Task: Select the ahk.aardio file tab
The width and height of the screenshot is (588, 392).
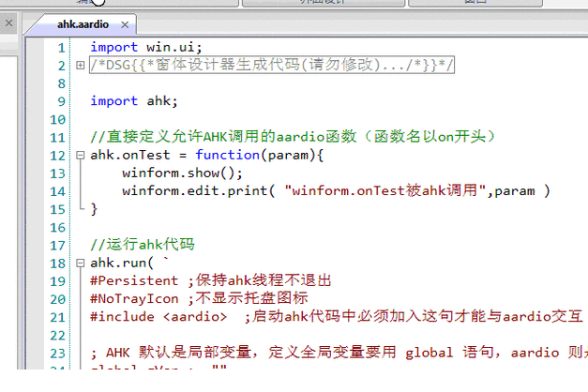Action: [x=83, y=24]
